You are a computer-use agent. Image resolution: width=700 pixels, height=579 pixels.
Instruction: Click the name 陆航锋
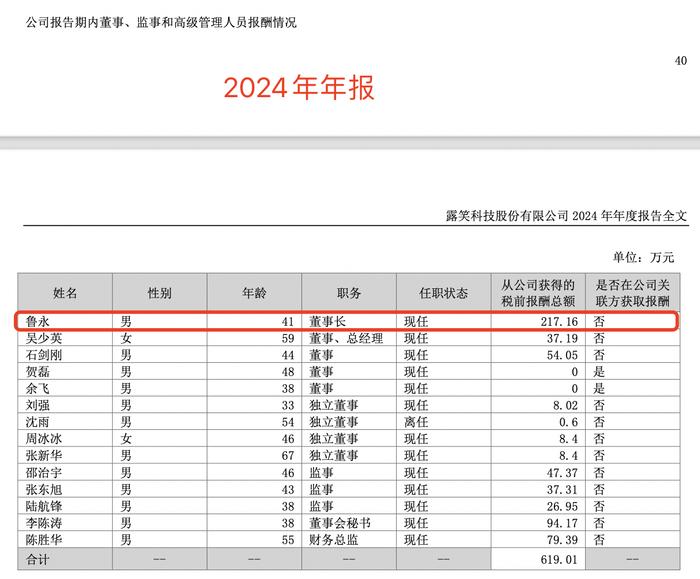click(x=44, y=507)
